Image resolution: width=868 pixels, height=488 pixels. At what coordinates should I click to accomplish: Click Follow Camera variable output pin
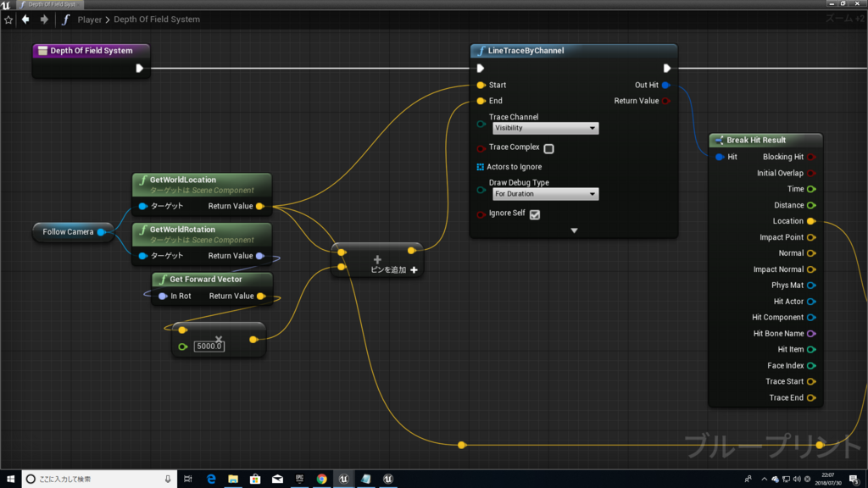pos(102,232)
